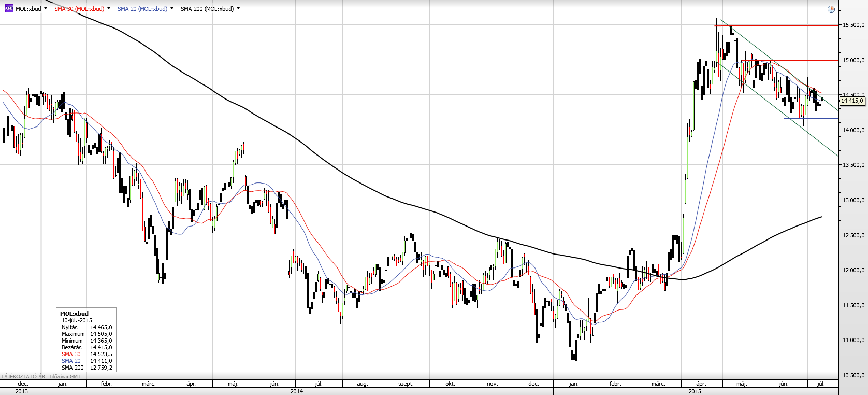Select the szept. month on time axis
The height and width of the screenshot is (395, 868).
(x=406, y=384)
